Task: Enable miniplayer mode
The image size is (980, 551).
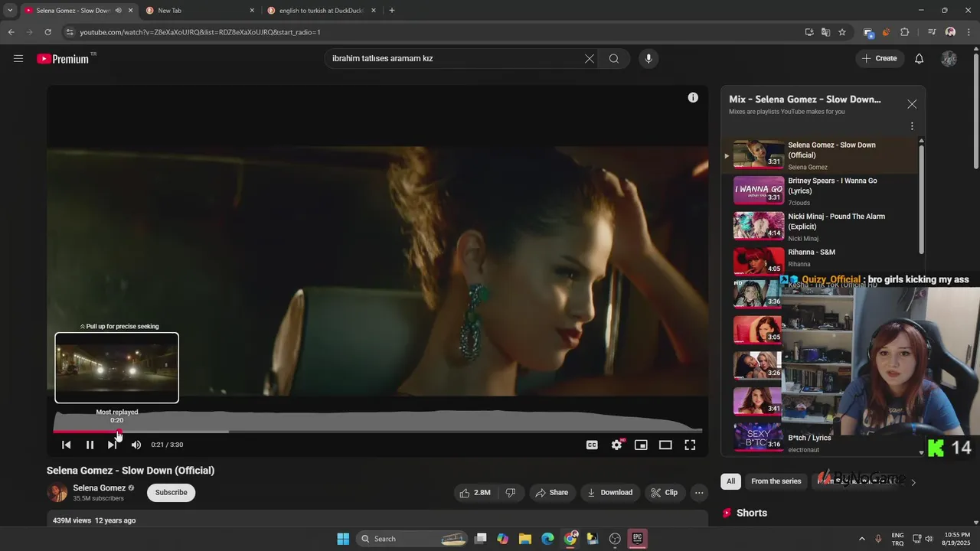Action: [x=641, y=445]
